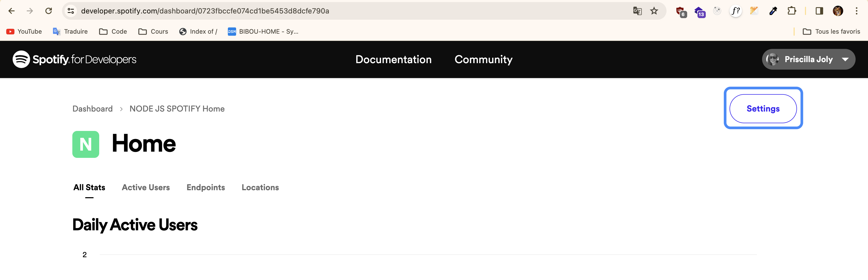The image size is (868, 280).
Task: Open the browser extensions puzzle icon
Action: click(x=792, y=11)
